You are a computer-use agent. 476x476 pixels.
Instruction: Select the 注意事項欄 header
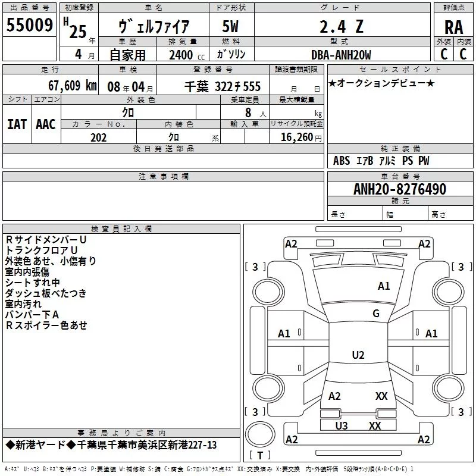[164, 176]
